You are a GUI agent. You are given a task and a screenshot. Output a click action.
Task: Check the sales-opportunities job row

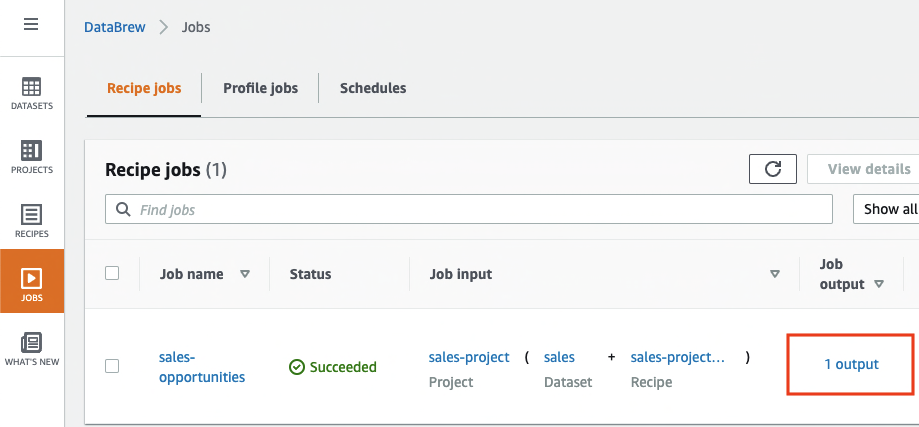click(112, 366)
